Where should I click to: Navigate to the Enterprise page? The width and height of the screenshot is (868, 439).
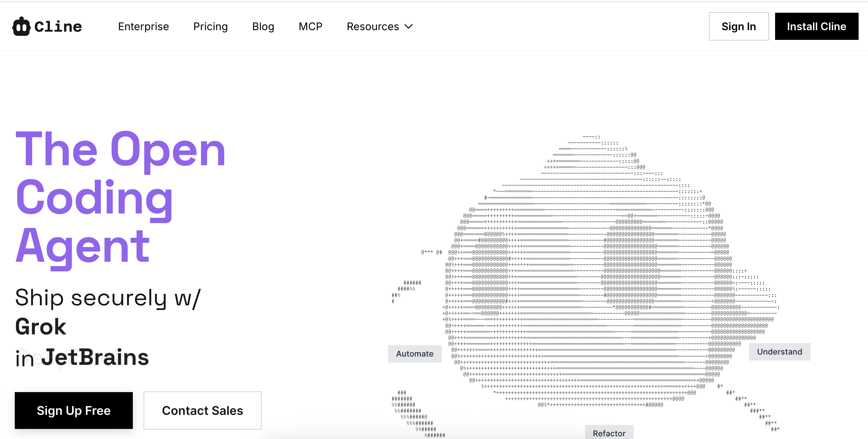143,26
